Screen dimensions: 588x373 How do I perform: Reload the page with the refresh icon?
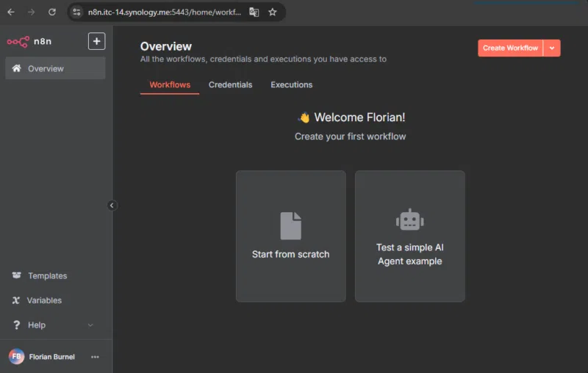click(52, 12)
